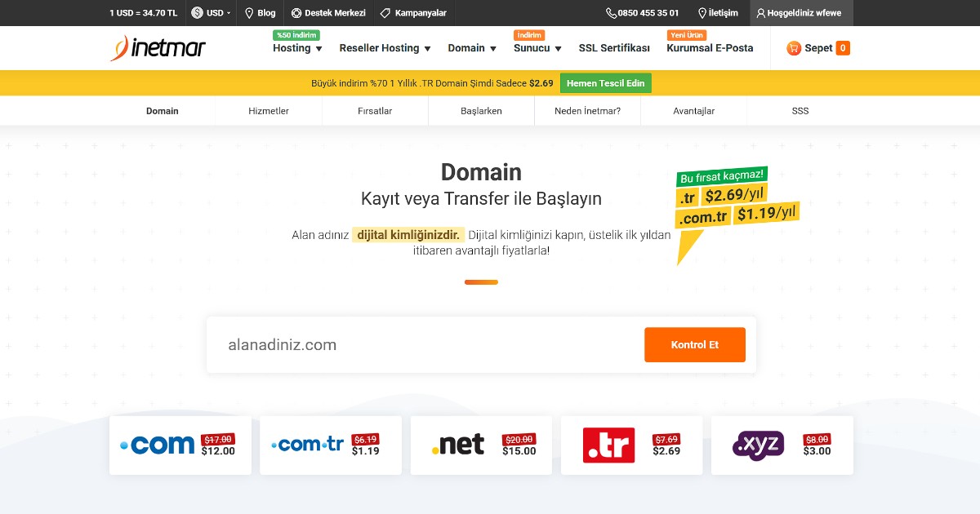Click the phone handset icon
980x514 pixels.
[x=611, y=13]
